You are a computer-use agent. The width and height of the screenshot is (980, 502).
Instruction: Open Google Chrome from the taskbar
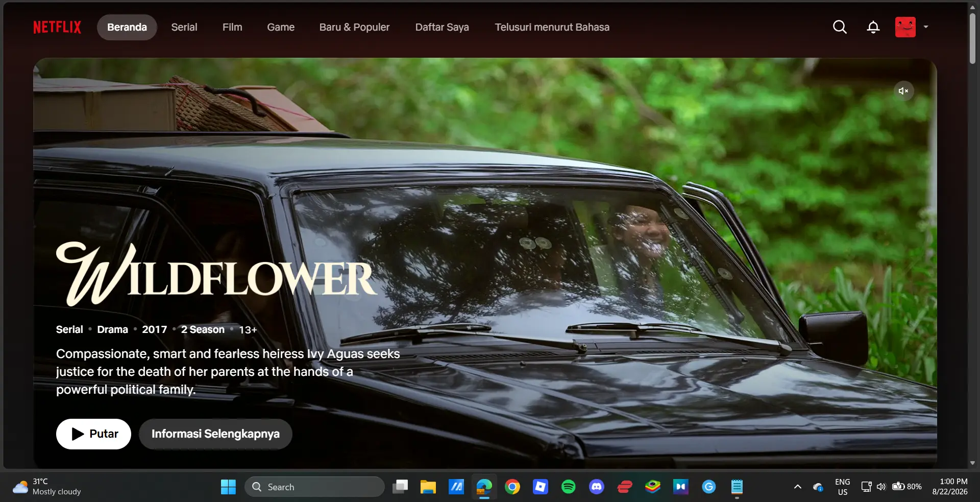tap(512, 487)
